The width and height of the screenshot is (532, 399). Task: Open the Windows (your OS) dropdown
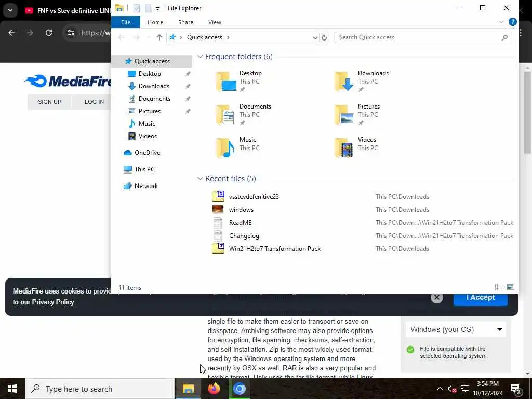click(456, 329)
